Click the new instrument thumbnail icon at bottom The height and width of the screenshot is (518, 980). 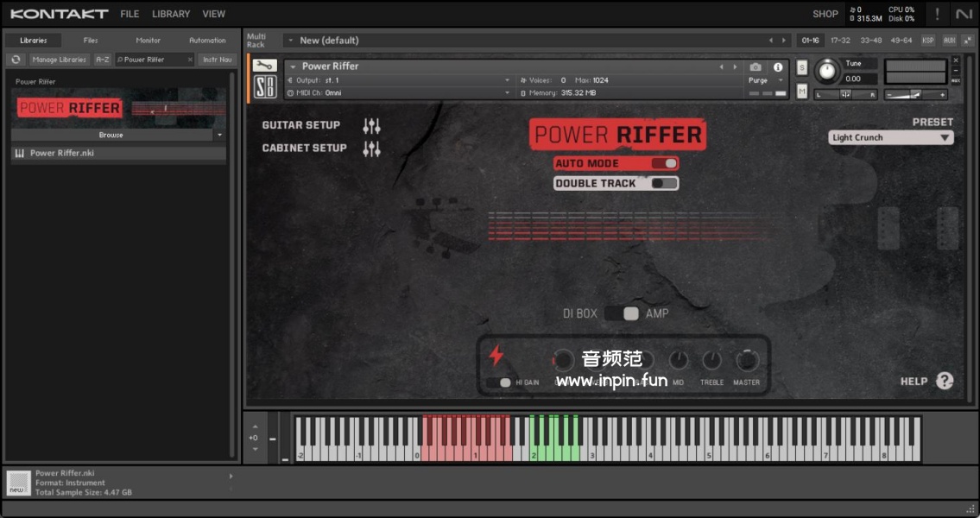pyautogui.click(x=18, y=483)
